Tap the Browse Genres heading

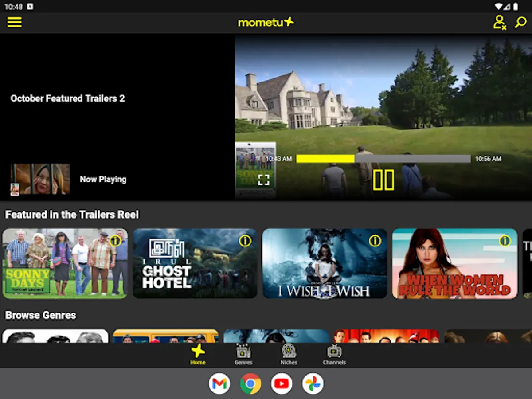(40, 315)
